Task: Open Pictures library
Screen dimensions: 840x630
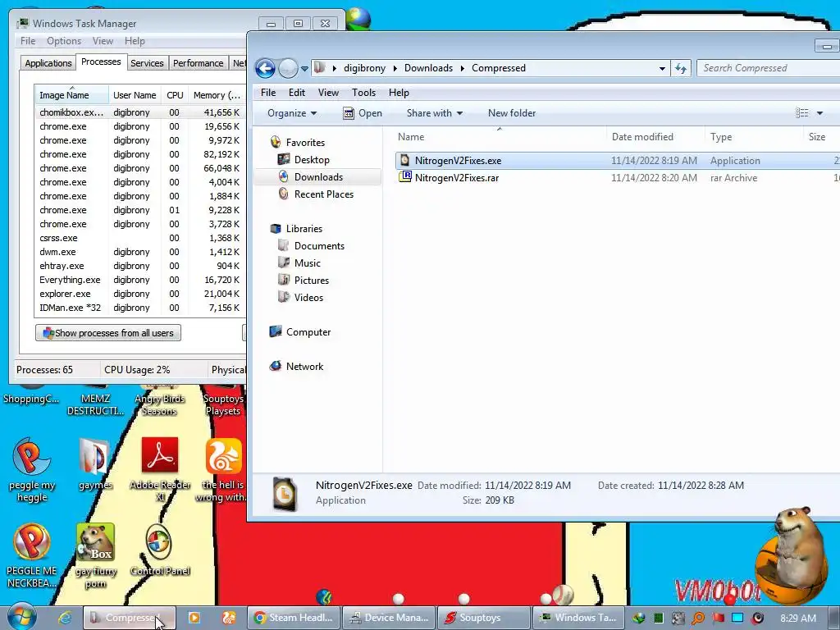Action: click(x=311, y=281)
